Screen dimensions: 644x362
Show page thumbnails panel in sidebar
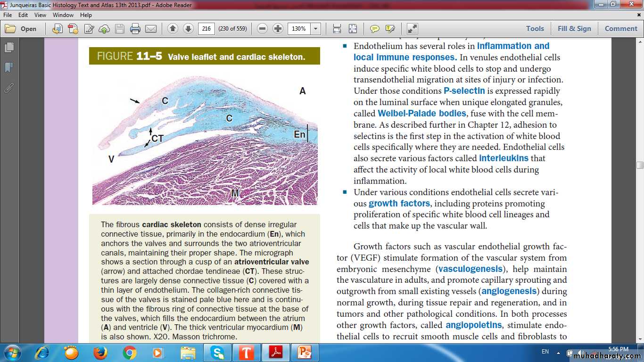pos(9,48)
